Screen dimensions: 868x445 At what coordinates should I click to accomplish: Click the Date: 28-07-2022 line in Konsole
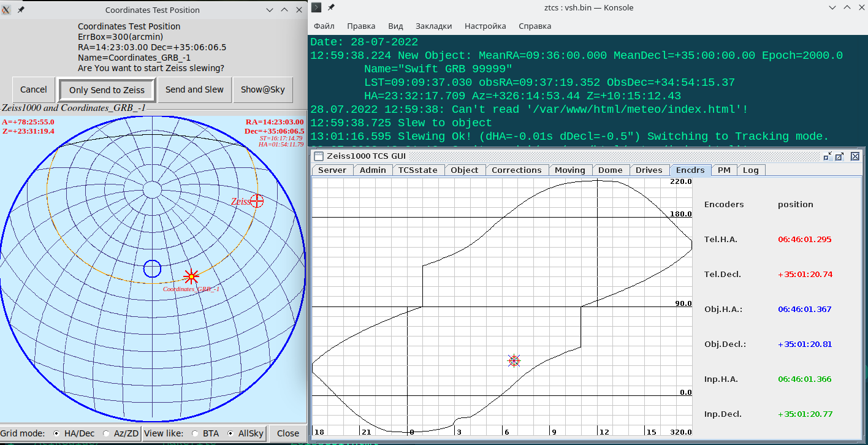[364, 42]
